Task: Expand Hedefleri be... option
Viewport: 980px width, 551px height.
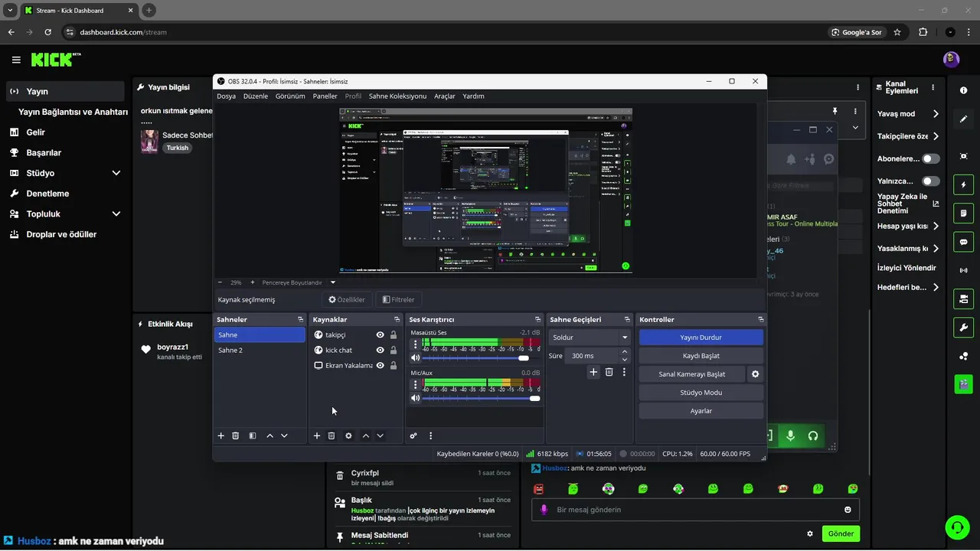Action: point(936,288)
